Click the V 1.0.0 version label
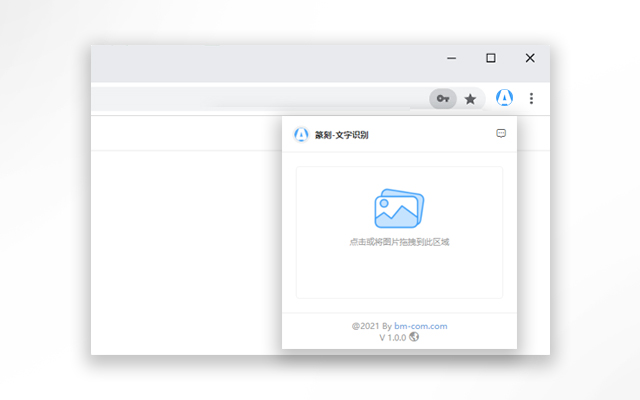This screenshot has height=400, width=640. pyautogui.click(x=393, y=338)
